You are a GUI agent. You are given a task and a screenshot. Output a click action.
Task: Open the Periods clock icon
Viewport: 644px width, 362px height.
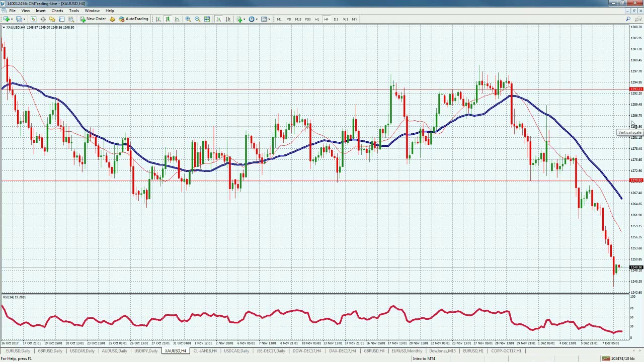[x=252, y=19]
